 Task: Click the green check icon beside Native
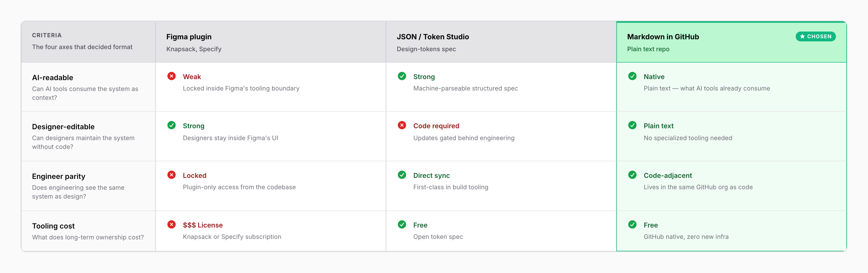tap(632, 76)
